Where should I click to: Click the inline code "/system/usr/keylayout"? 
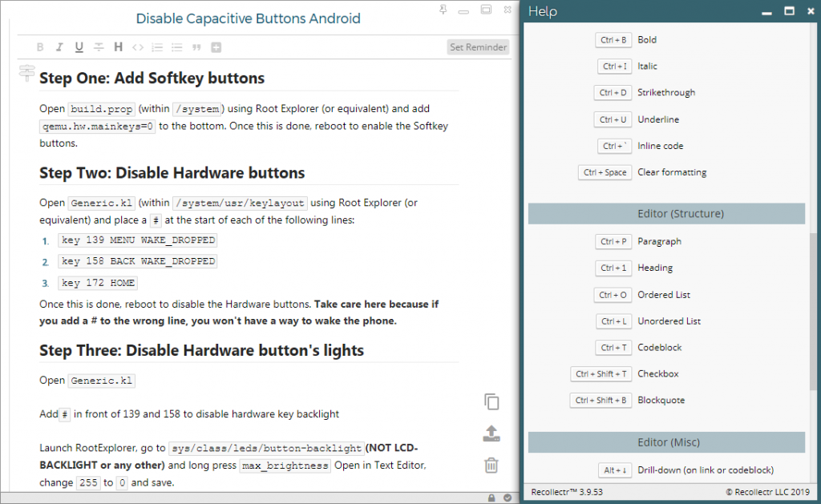click(241, 203)
